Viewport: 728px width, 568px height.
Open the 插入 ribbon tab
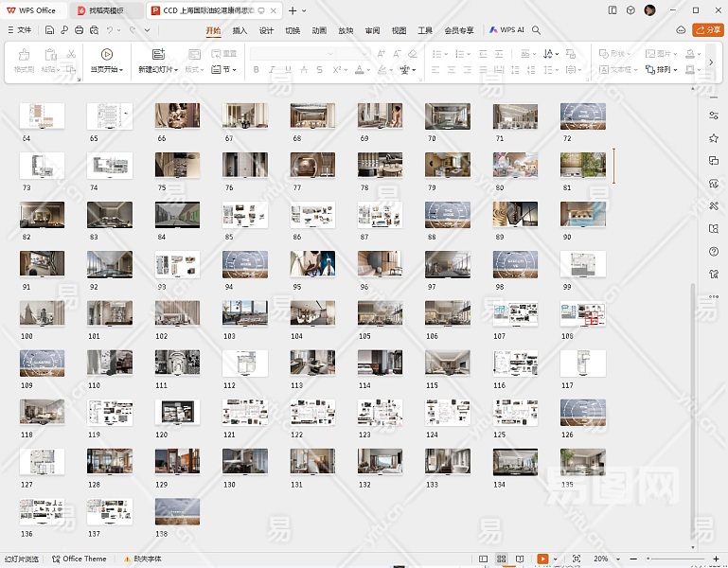(x=240, y=30)
